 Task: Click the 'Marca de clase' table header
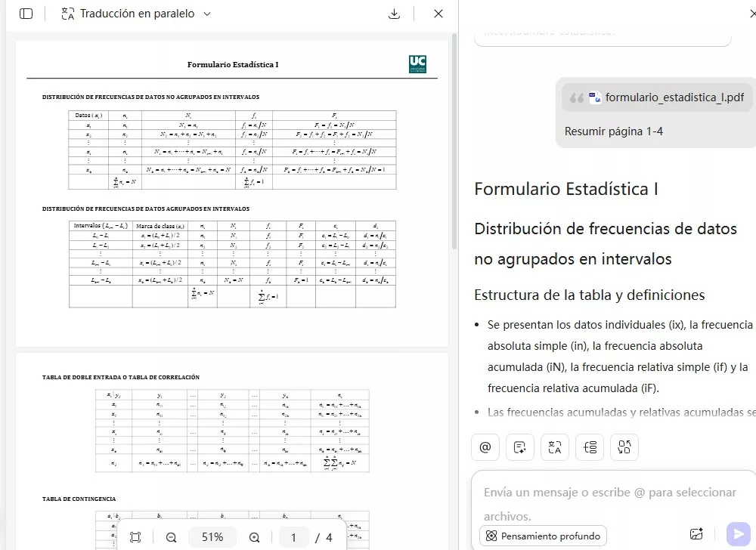(x=160, y=226)
